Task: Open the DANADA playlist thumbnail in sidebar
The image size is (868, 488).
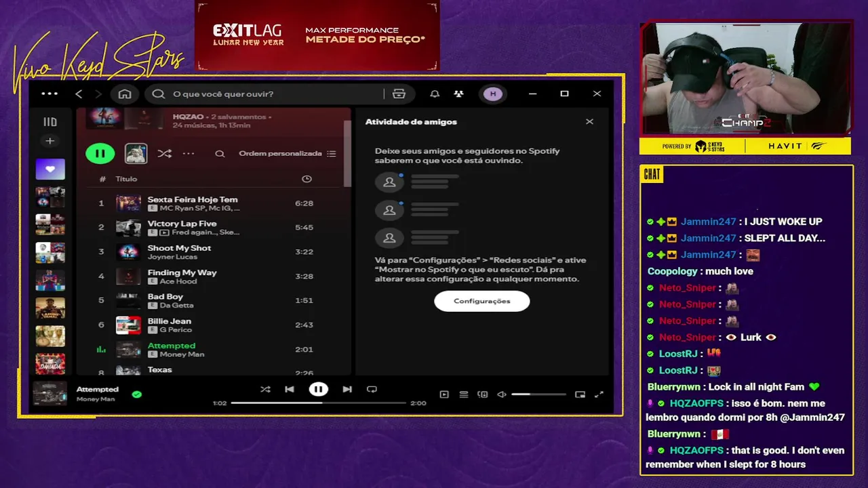Action: tap(50, 364)
